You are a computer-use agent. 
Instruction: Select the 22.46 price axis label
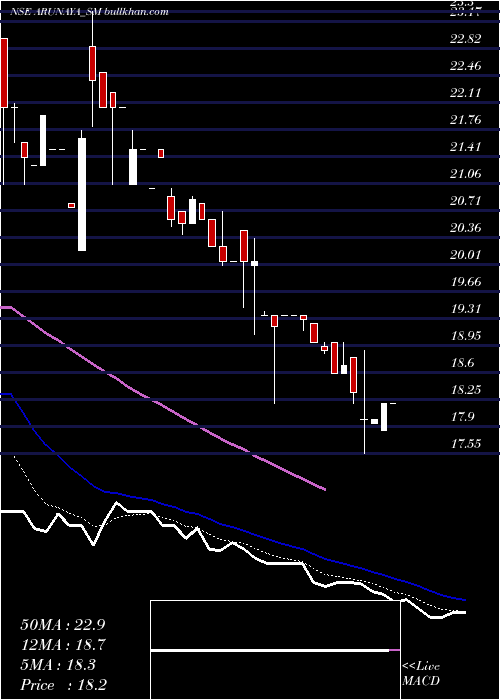(466, 66)
